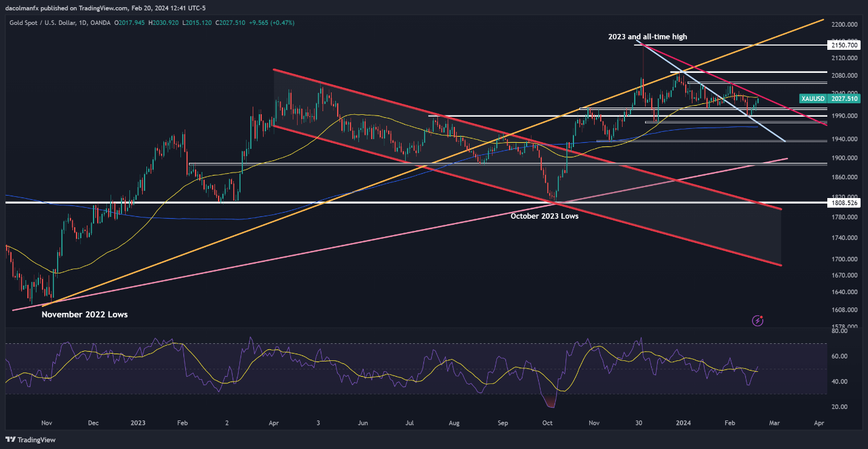The image size is (868, 449).
Task: Click the Oct label on time axis
Action: 547,423
